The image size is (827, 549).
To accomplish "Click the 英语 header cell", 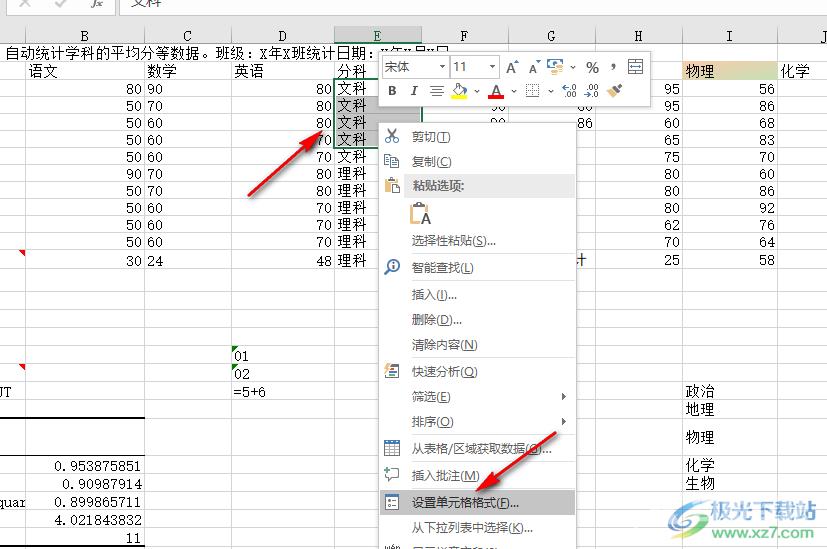I will 283,71.
